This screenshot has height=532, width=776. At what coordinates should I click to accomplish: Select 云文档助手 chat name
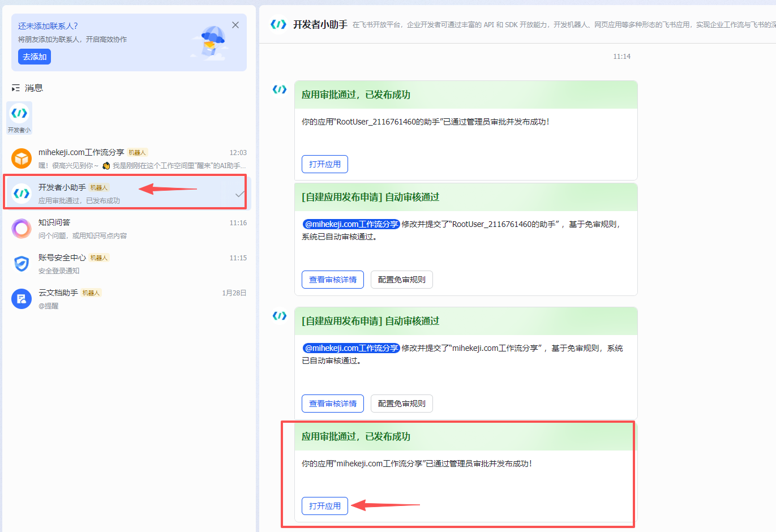coord(58,293)
